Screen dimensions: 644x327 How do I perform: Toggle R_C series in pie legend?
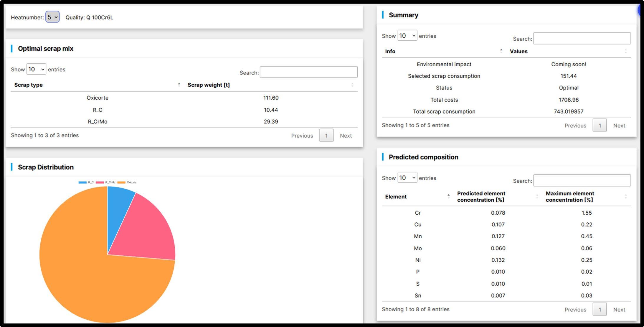coord(86,183)
